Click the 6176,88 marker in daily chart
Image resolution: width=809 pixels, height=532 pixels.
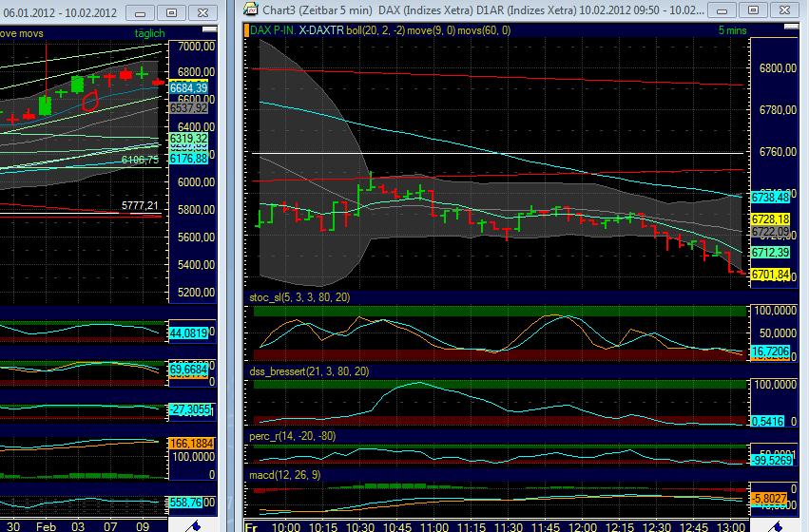pos(189,159)
